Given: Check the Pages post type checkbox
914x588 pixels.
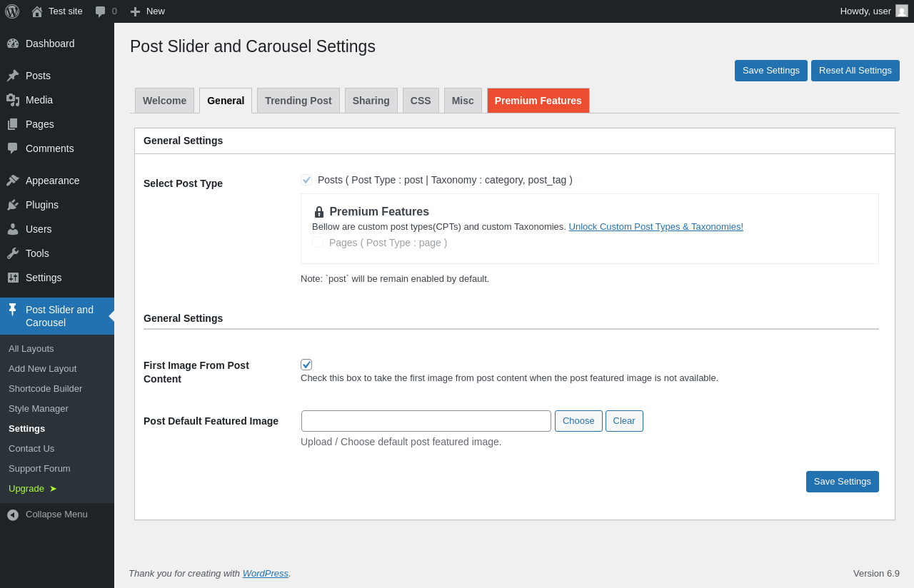Looking at the screenshot, I should (x=318, y=243).
